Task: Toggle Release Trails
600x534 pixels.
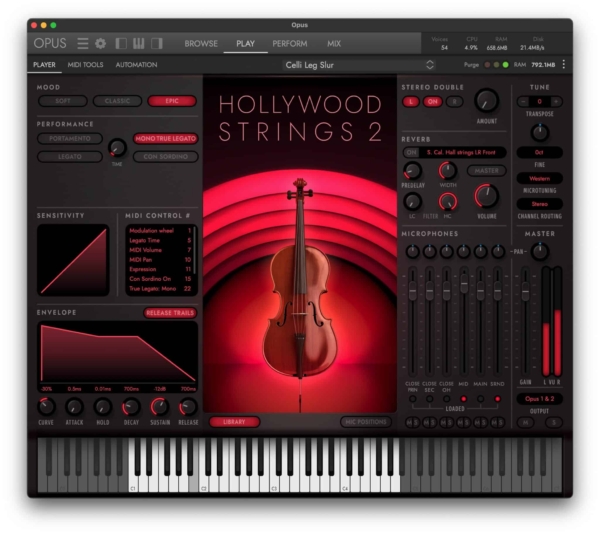Action: click(170, 313)
